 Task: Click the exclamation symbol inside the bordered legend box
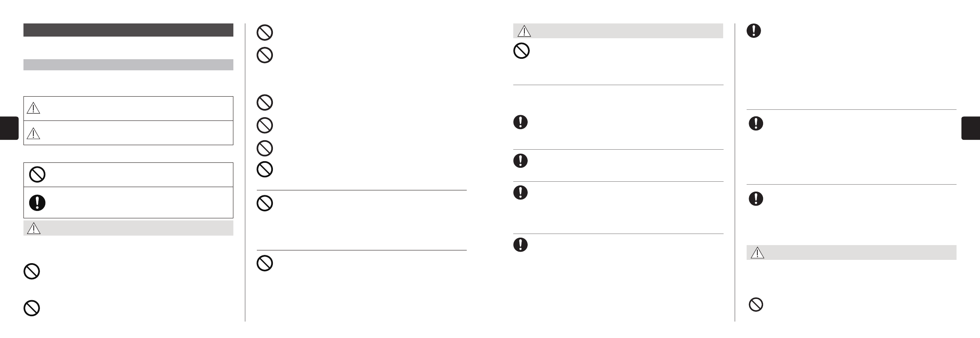37,203
